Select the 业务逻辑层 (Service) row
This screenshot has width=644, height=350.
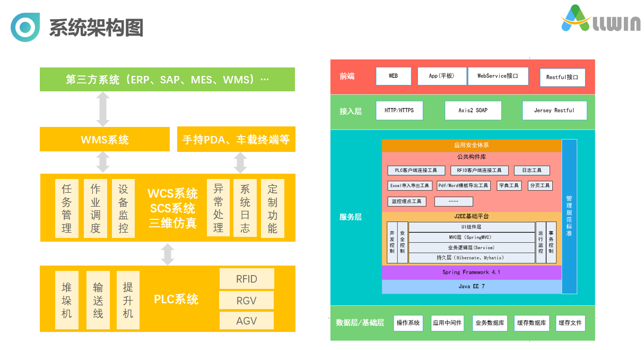[x=472, y=247]
